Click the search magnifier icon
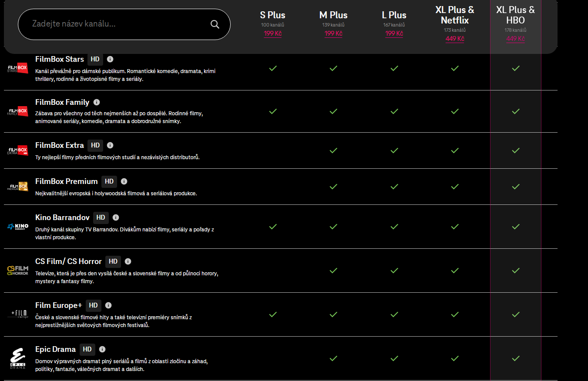Image resolution: width=588 pixels, height=381 pixels. tap(215, 24)
